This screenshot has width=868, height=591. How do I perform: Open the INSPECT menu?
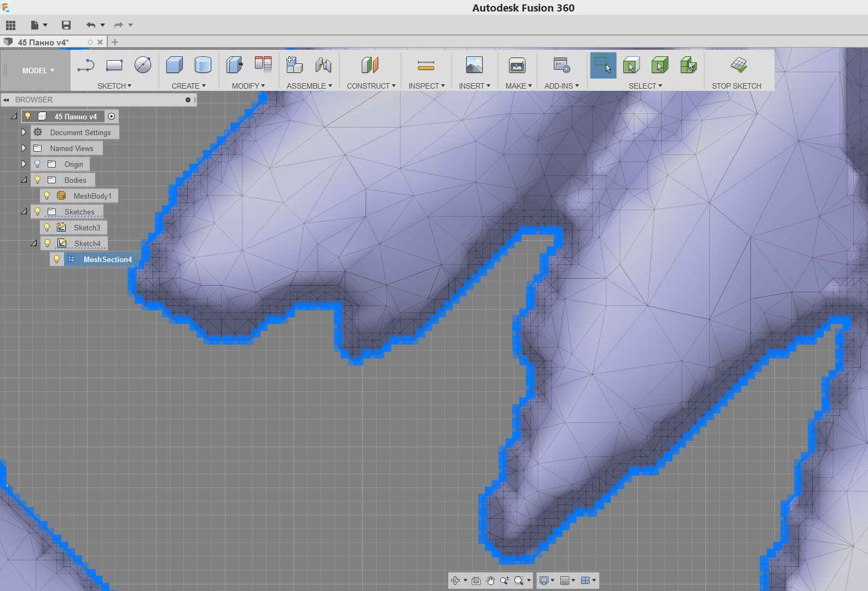click(x=427, y=86)
